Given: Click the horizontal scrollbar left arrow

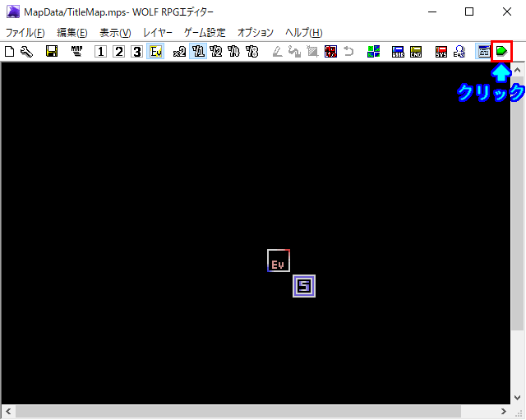Looking at the screenshot, I should pyautogui.click(x=8, y=411).
